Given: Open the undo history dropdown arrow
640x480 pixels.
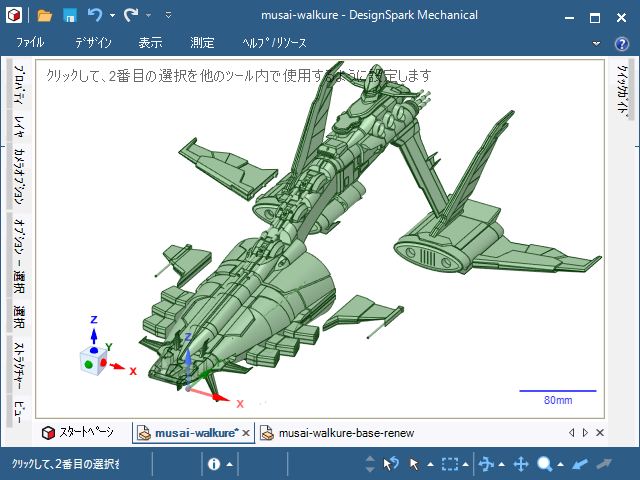Looking at the screenshot, I should [112, 16].
